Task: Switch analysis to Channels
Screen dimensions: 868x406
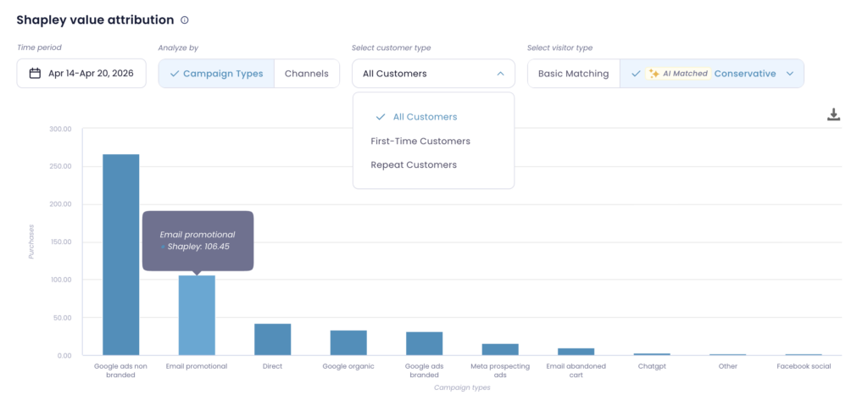Action: (306, 74)
